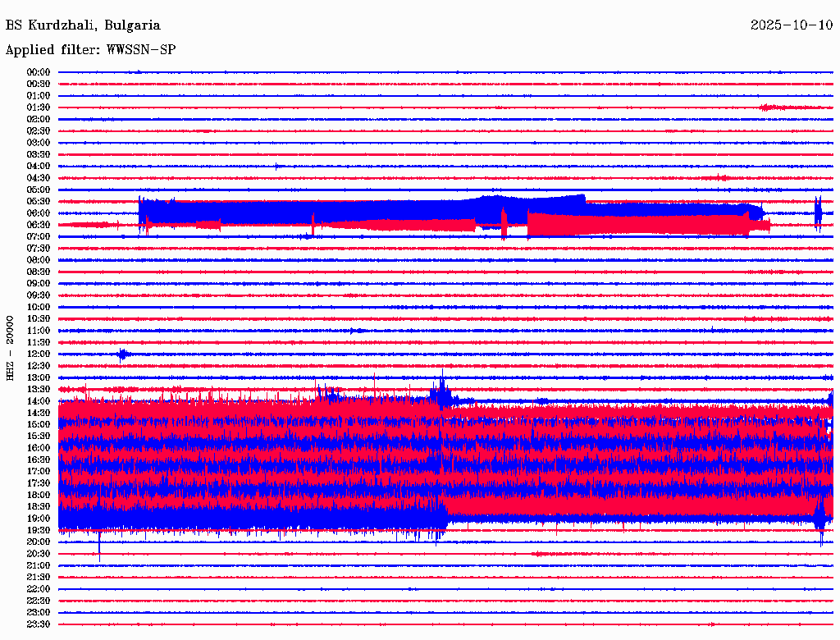This screenshot has height=640, width=840.
Task: Select the 02:30 time label
Action: pos(39,130)
